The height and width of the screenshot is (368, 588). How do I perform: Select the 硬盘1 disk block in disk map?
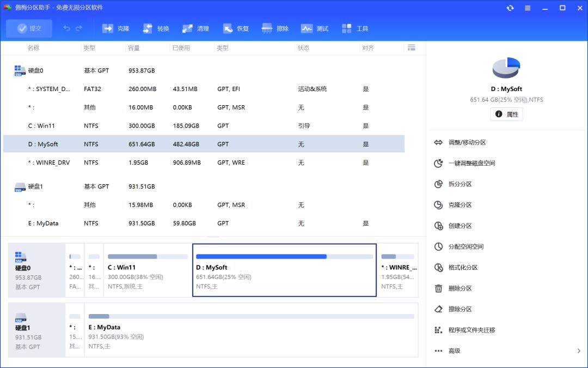[36, 330]
